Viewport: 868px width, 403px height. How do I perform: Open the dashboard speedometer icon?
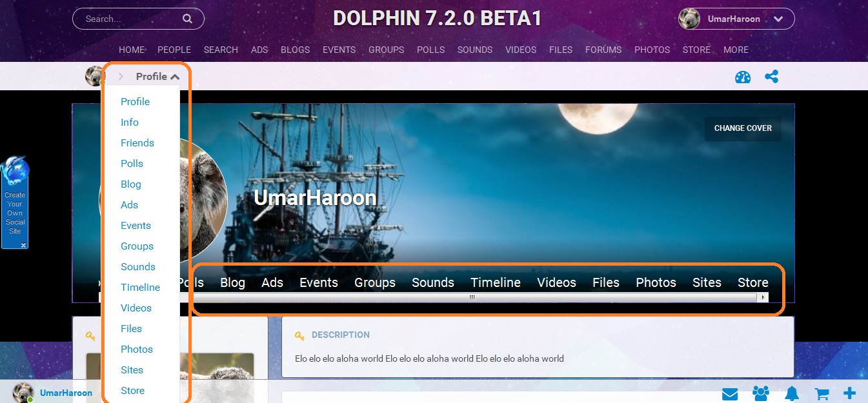[x=743, y=77]
